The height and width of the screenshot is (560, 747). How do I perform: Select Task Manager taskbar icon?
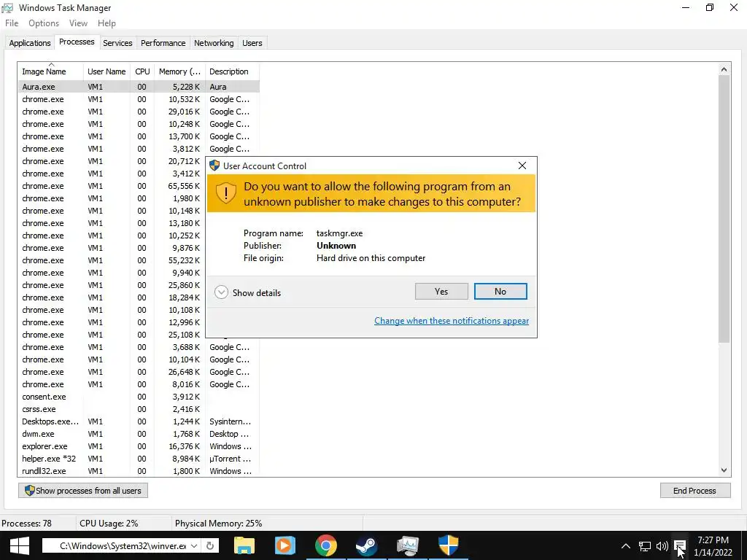(407, 545)
